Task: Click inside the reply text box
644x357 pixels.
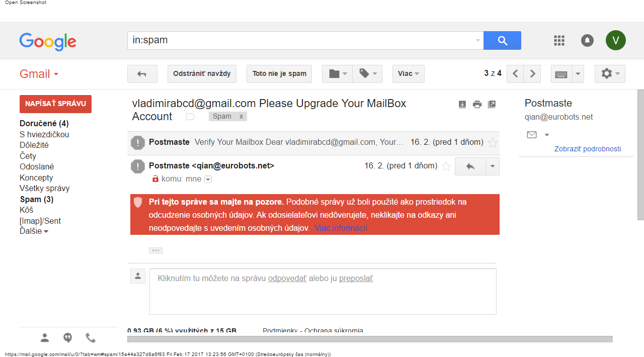Action: (323, 292)
